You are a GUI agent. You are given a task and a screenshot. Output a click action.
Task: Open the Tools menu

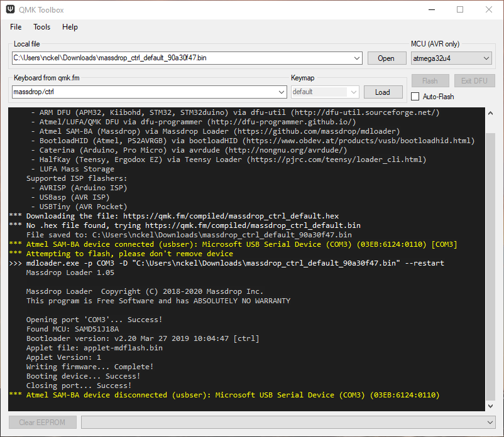(x=41, y=27)
